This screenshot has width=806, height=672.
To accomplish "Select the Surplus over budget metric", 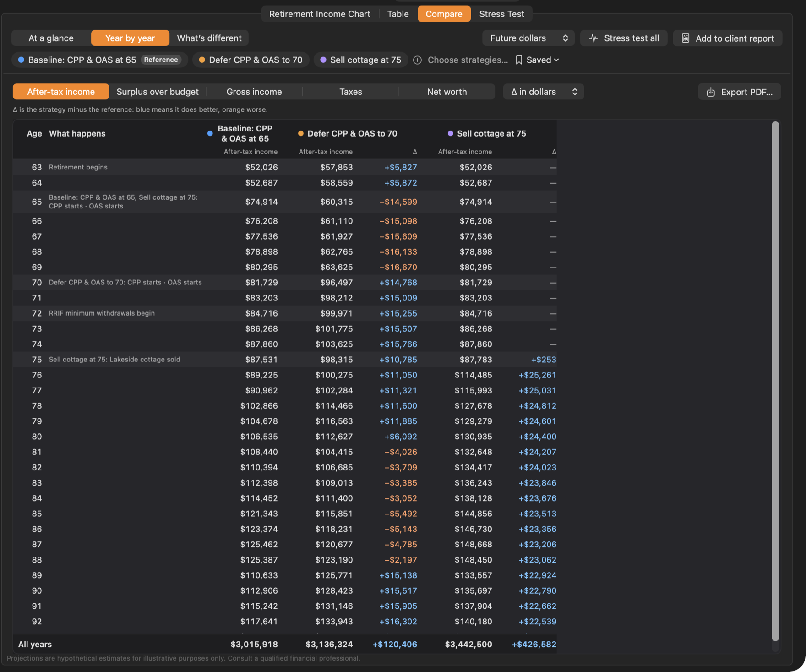I will (x=158, y=92).
